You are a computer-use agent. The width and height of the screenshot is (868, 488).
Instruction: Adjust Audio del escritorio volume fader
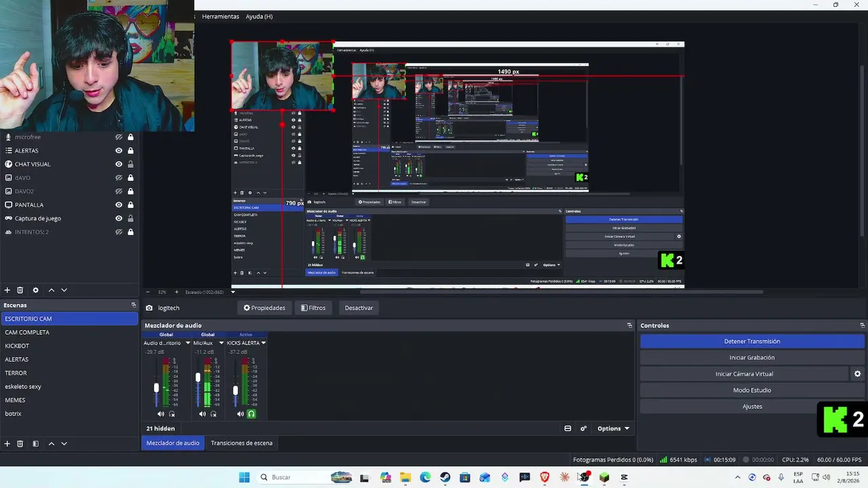(156, 387)
